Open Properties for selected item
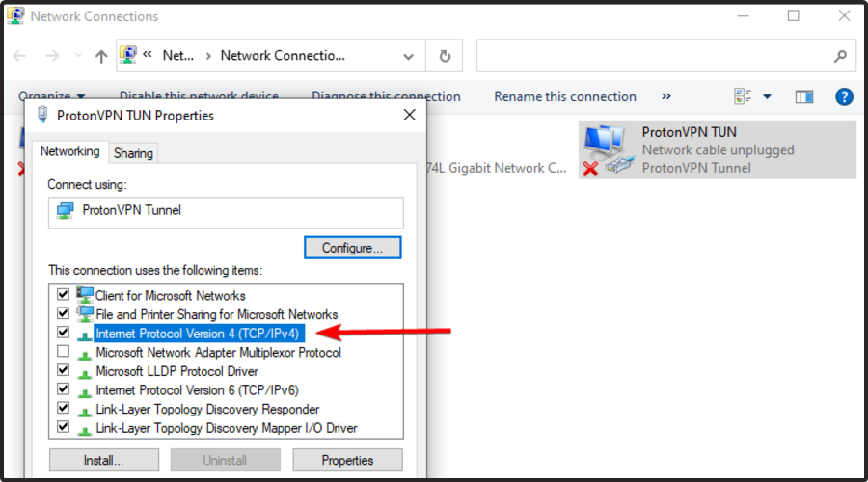Screen dimensions: 868x482 tap(347, 460)
